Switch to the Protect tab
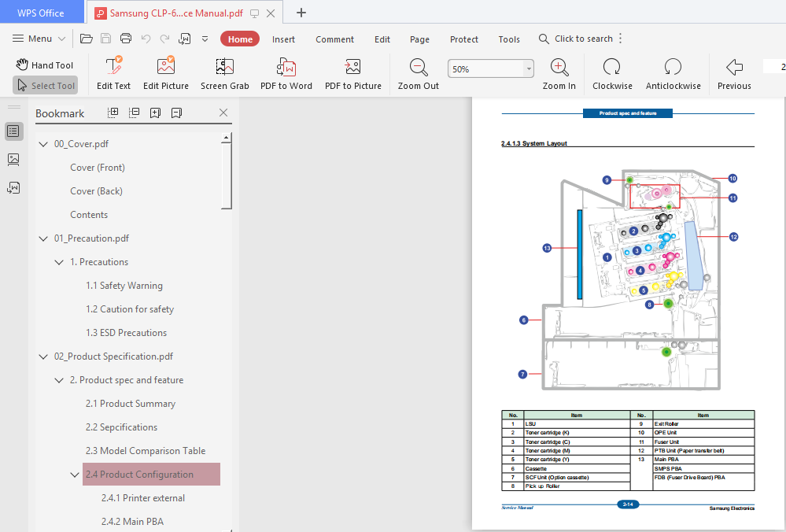Image resolution: width=786 pixels, height=532 pixels. pos(463,39)
